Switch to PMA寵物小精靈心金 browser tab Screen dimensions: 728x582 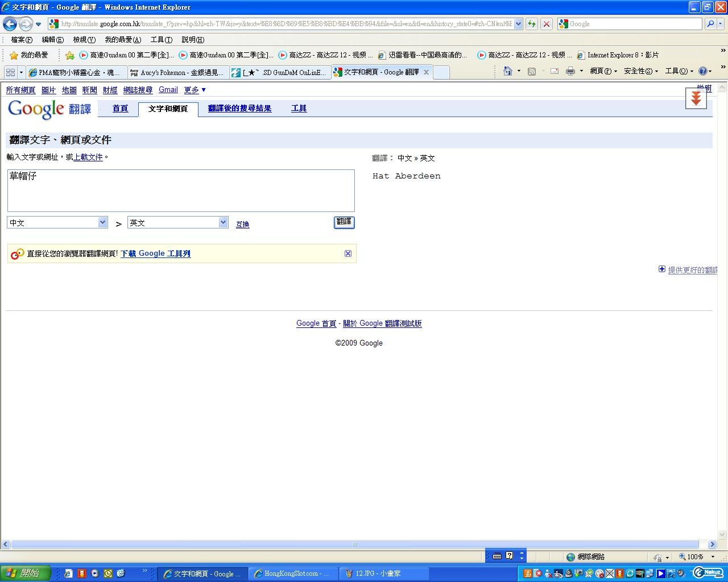[x=76, y=72]
